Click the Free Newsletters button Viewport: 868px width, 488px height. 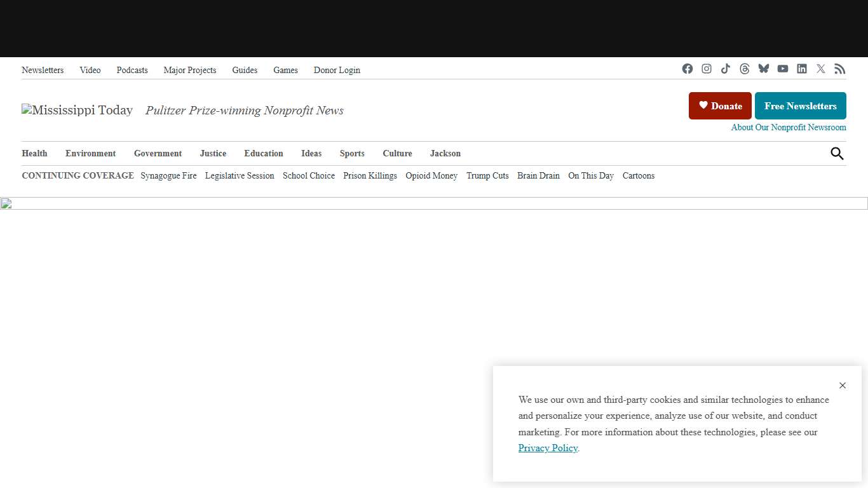coord(800,106)
